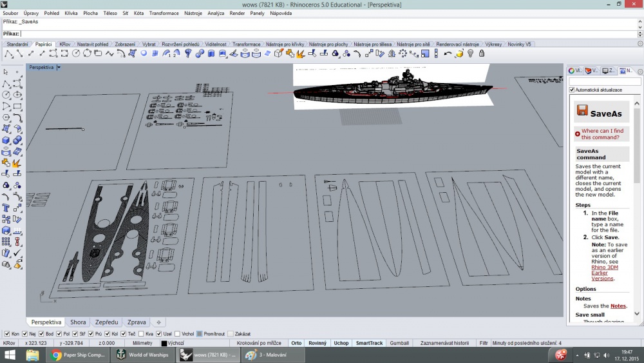Click the help panel search field
Image resolution: width=644 pixels, height=363 pixels.
coord(605,82)
